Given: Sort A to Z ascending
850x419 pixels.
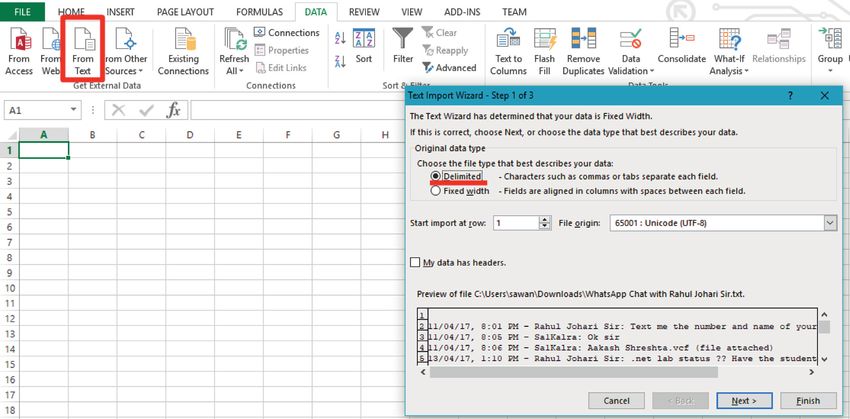Looking at the screenshot, I should (x=340, y=38).
